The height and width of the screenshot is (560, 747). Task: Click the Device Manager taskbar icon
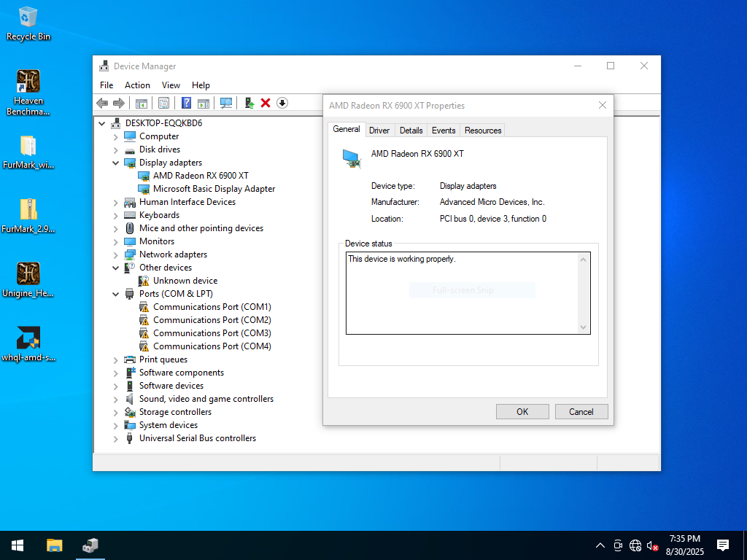tap(90, 545)
